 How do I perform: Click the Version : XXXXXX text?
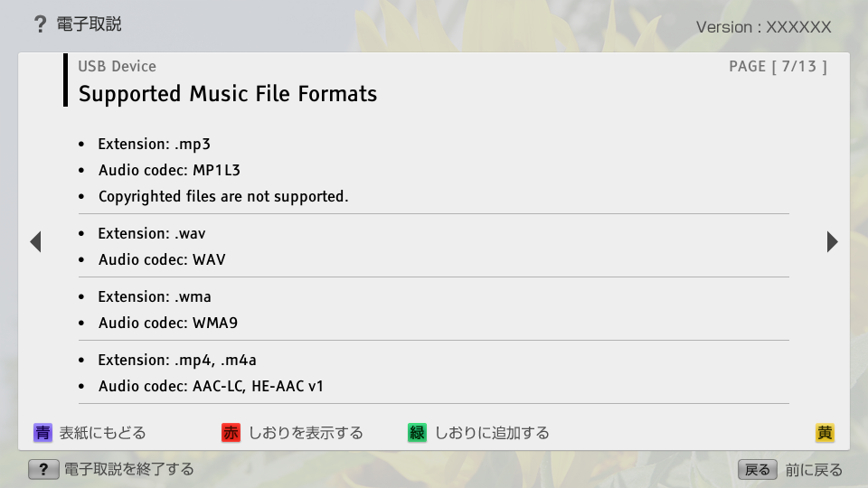763,27
